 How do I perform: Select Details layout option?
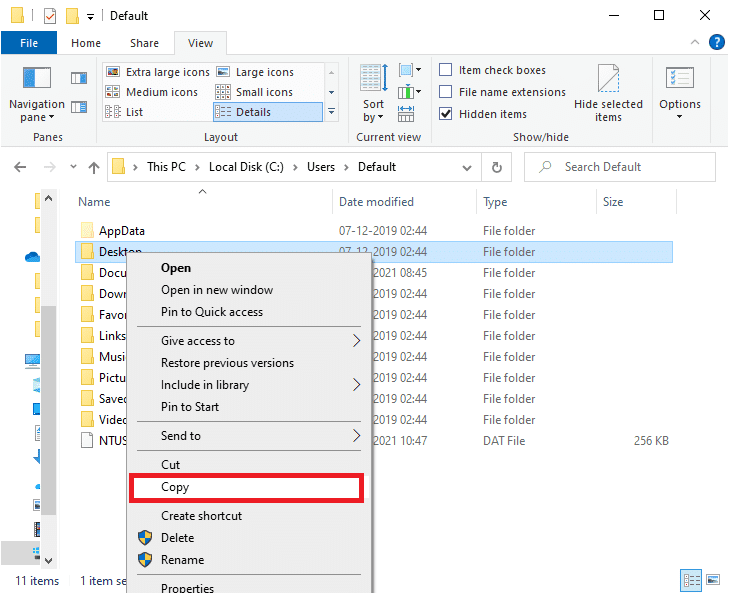[268, 112]
